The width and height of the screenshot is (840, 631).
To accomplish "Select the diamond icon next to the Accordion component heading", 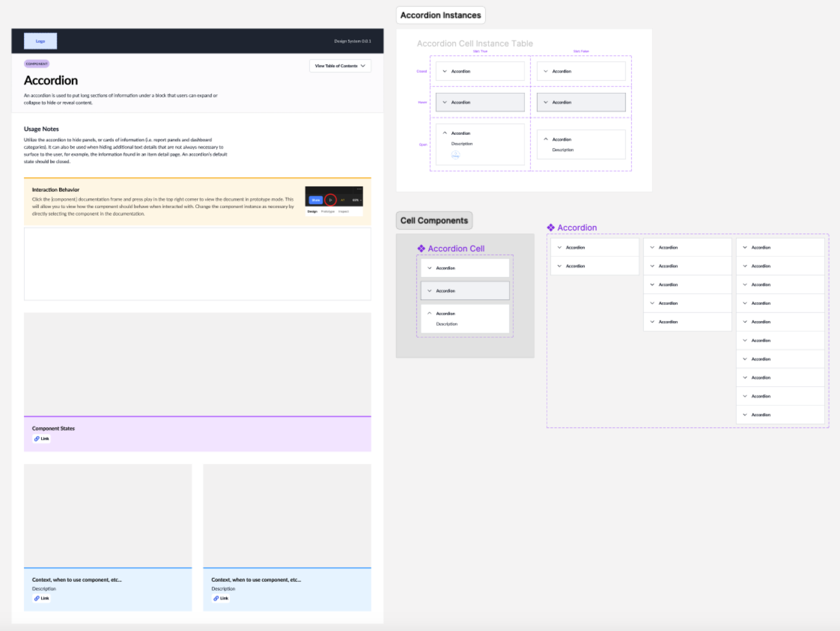I will pyautogui.click(x=550, y=227).
